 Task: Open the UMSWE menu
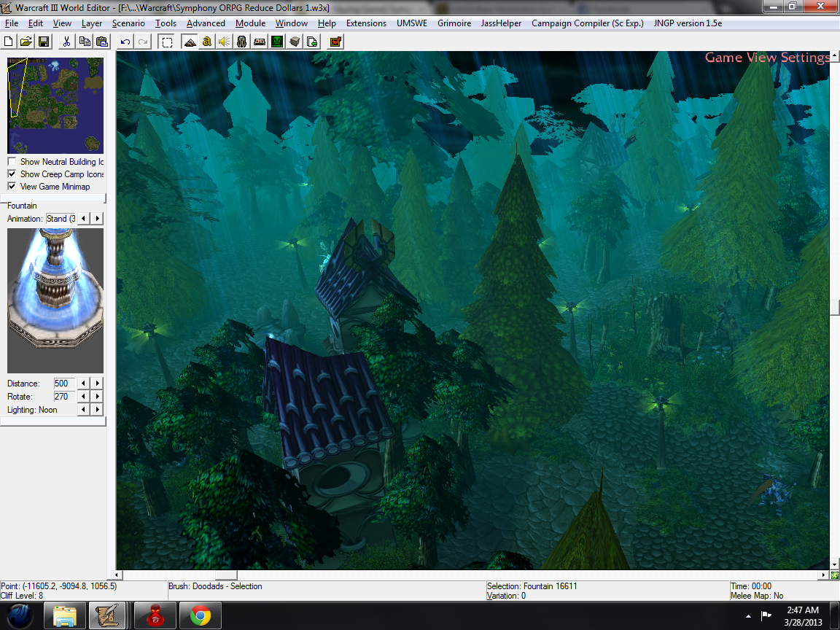[412, 23]
